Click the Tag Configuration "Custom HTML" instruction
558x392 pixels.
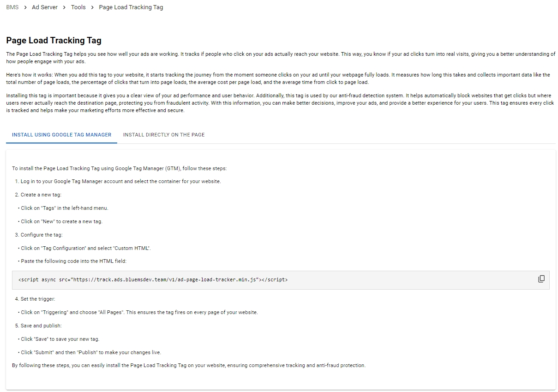click(86, 248)
